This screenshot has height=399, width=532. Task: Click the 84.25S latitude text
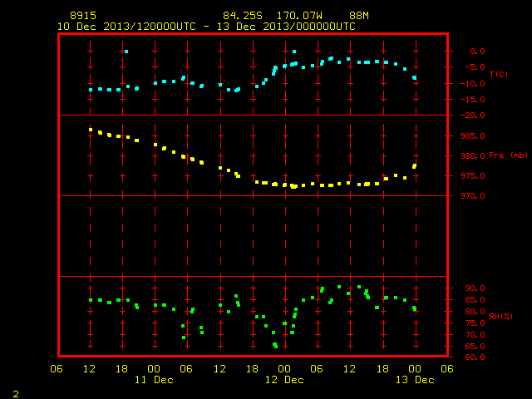(243, 16)
